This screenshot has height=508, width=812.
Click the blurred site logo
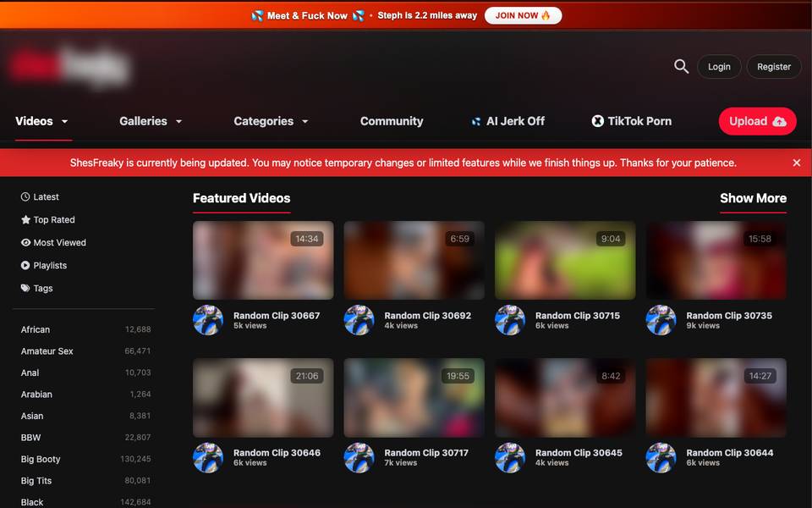[69, 66]
